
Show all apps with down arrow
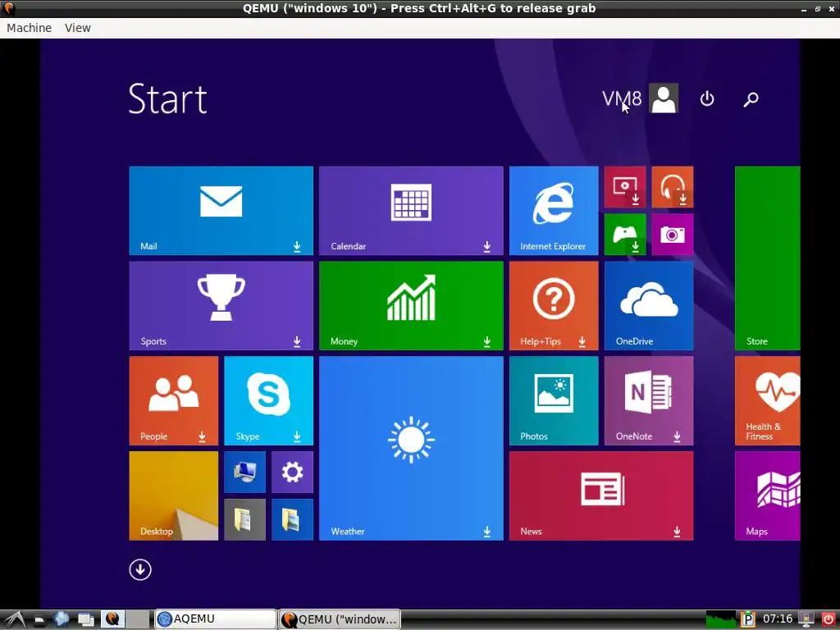tap(140, 569)
